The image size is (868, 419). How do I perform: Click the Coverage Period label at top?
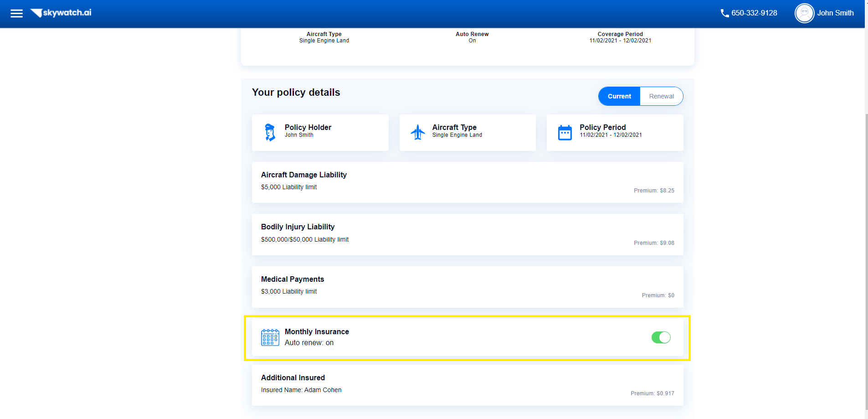click(x=620, y=34)
